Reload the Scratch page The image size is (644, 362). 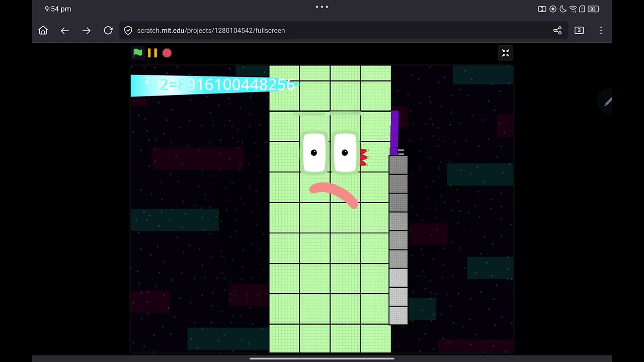coord(108,31)
